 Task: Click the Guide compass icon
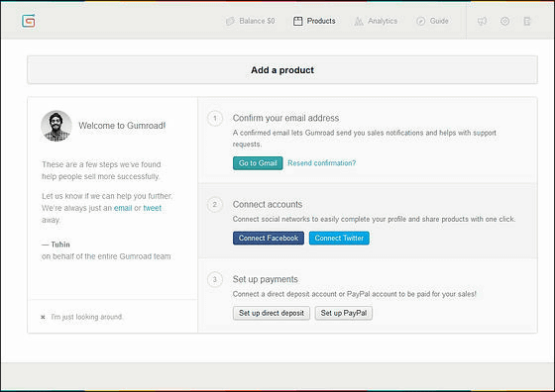pos(420,21)
